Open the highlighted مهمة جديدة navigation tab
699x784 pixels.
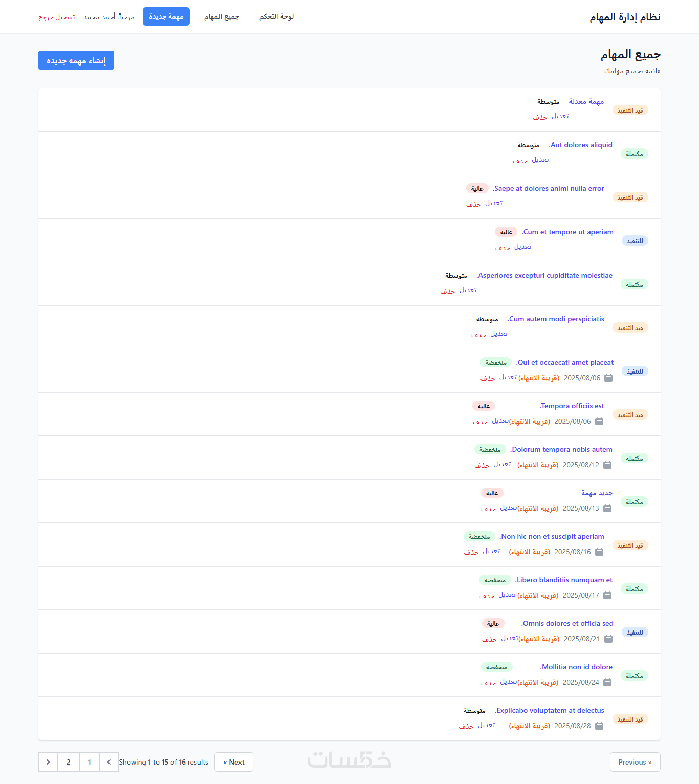(x=166, y=17)
